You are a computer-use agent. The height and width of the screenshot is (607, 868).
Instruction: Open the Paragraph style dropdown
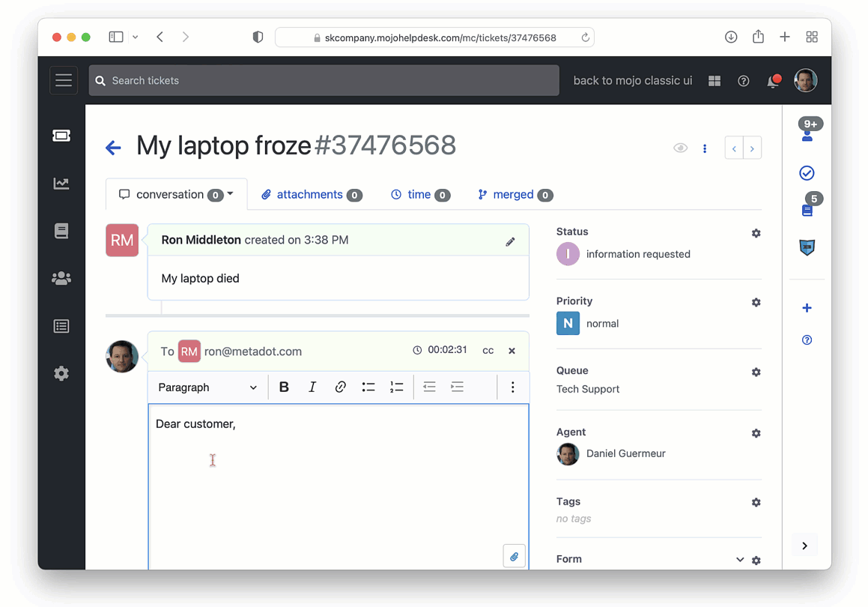207,387
